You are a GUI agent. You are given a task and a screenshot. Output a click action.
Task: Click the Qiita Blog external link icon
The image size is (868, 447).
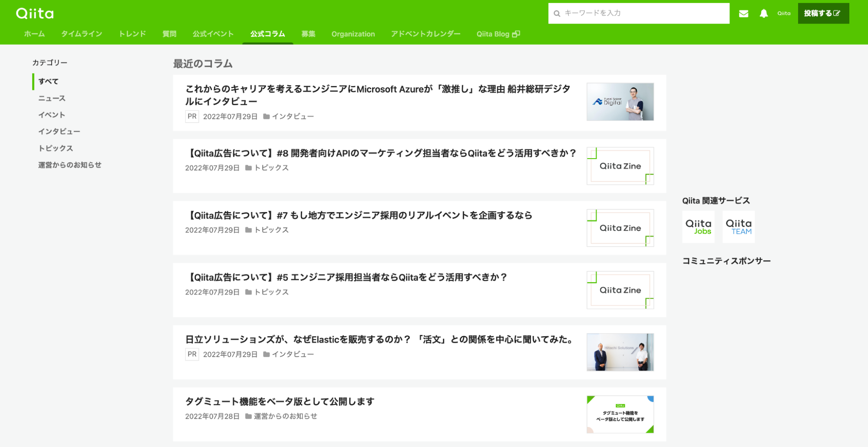[516, 34]
